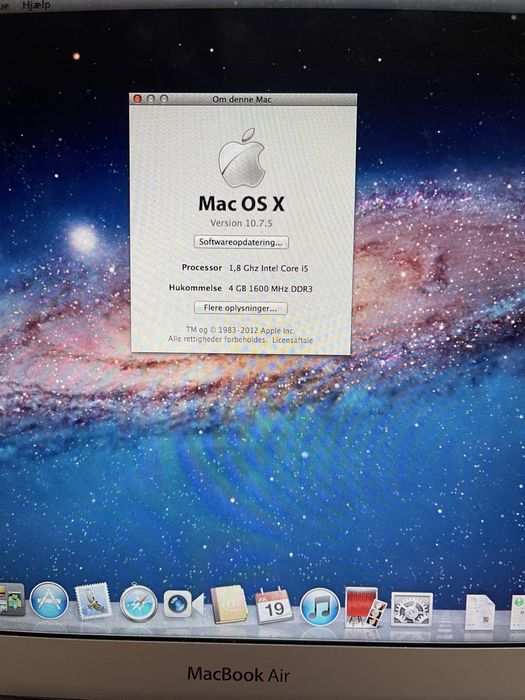The width and height of the screenshot is (525, 700).
Task: Click the Om denne Mac title bar
Action: [243, 99]
